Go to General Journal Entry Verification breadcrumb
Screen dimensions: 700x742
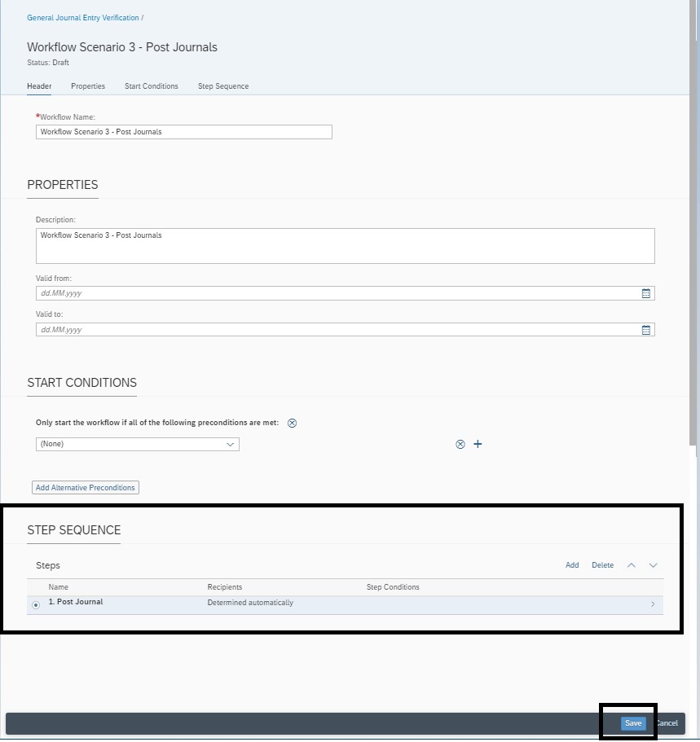83,17
